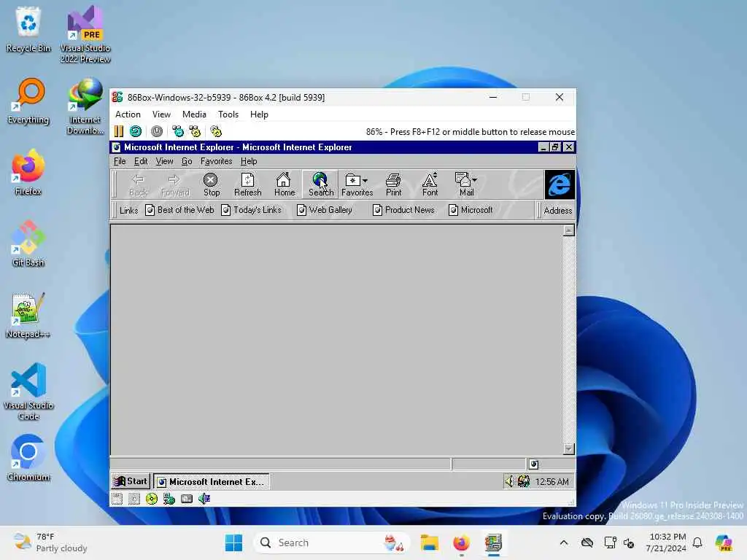Image resolution: width=747 pixels, height=560 pixels.
Task: Open 86Box settings icon in toolbar
Action: click(216, 131)
